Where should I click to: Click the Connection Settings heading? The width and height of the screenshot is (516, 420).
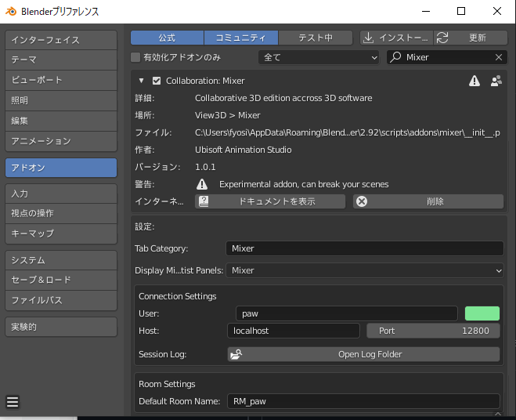click(178, 296)
